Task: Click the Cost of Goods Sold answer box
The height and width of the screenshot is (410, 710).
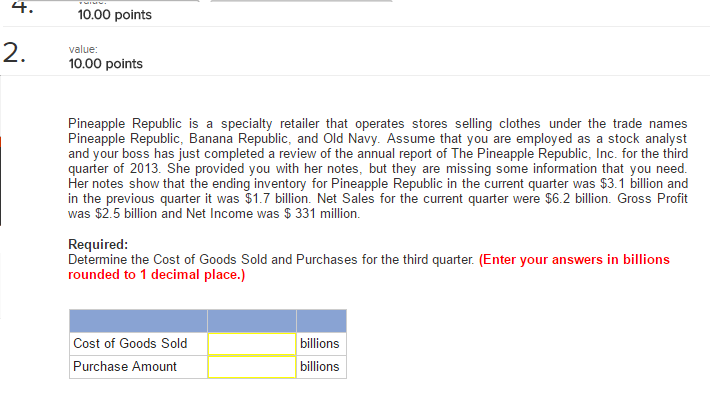Action: (252, 344)
